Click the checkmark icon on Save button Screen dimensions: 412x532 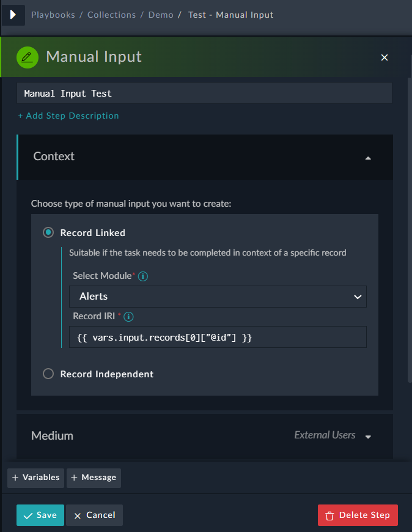[x=28, y=515]
